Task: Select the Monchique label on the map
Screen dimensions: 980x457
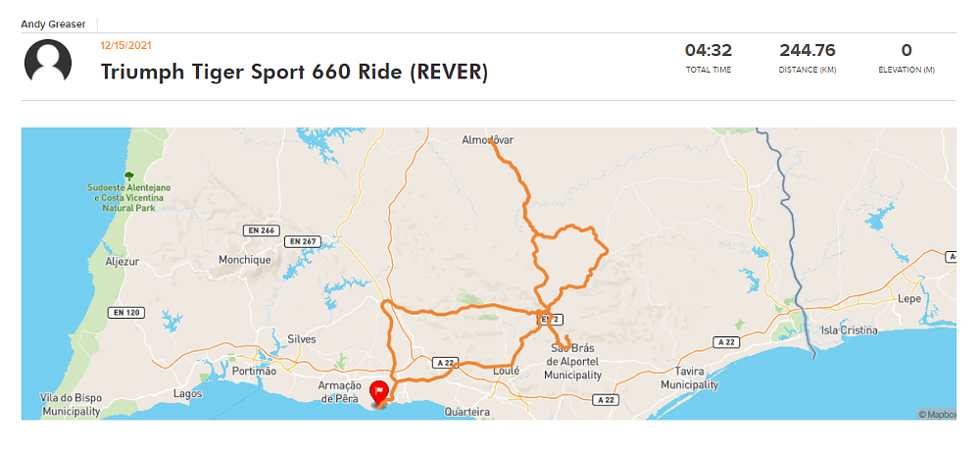Action: (x=243, y=260)
